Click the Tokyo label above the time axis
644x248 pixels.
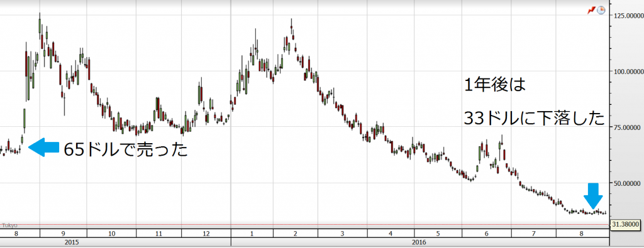[10, 225]
